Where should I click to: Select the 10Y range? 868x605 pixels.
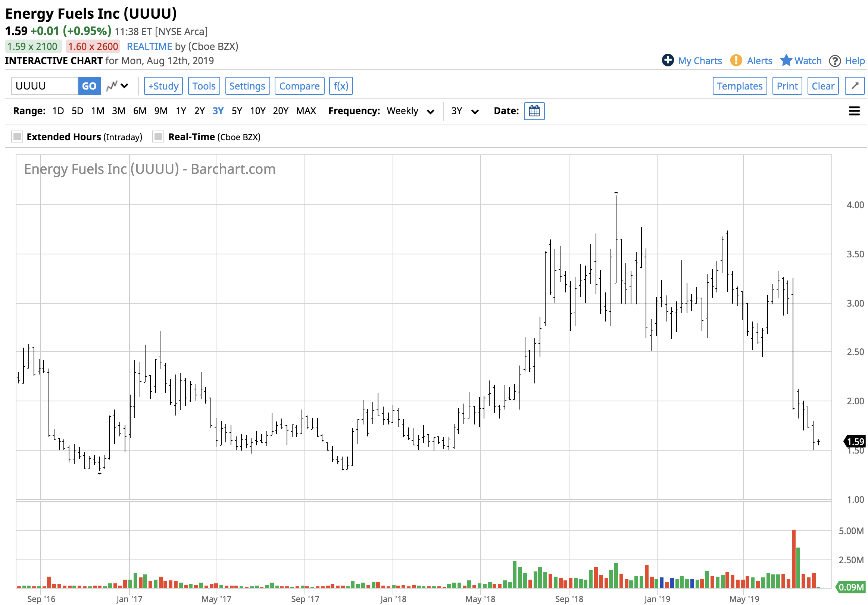257,111
